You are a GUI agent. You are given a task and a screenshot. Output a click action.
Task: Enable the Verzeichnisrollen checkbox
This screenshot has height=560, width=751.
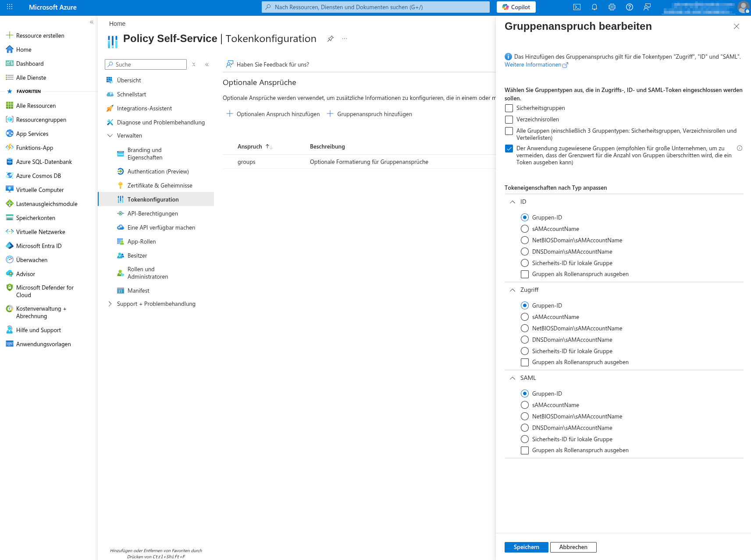point(509,120)
